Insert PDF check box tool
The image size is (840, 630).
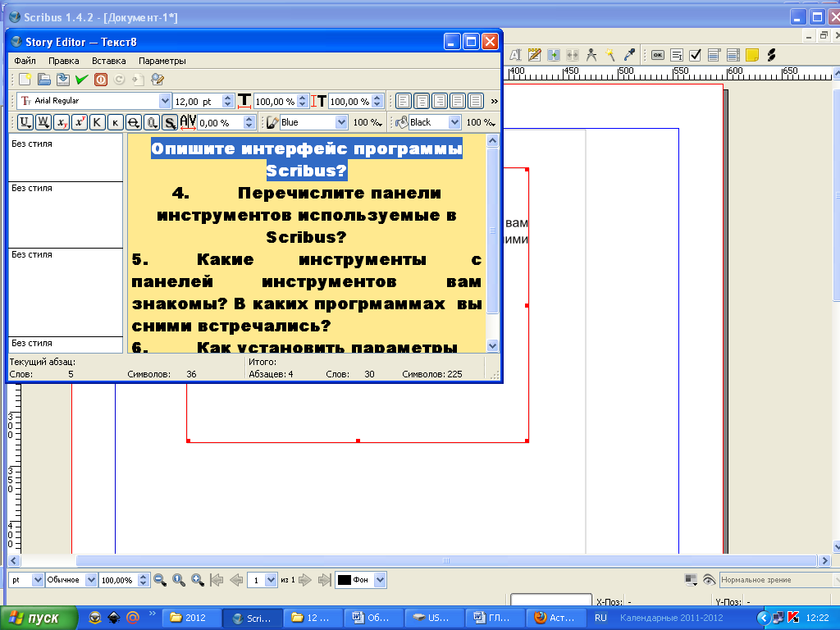coord(696,55)
